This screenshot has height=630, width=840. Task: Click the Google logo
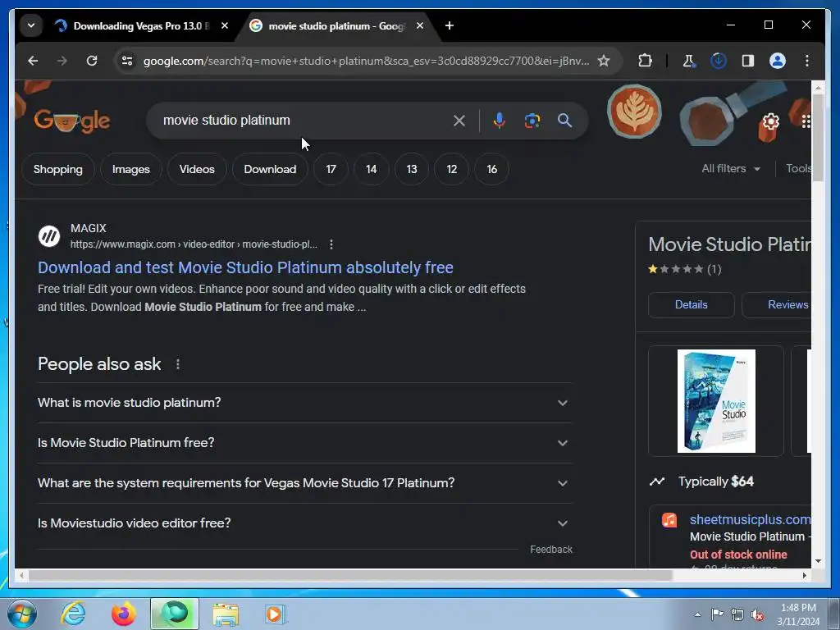click(72, 121)
